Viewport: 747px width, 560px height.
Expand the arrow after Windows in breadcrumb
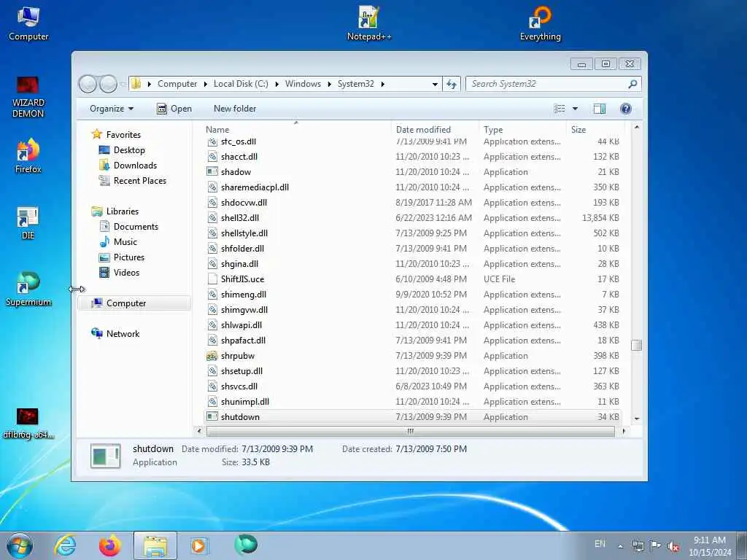click(329, 85)
